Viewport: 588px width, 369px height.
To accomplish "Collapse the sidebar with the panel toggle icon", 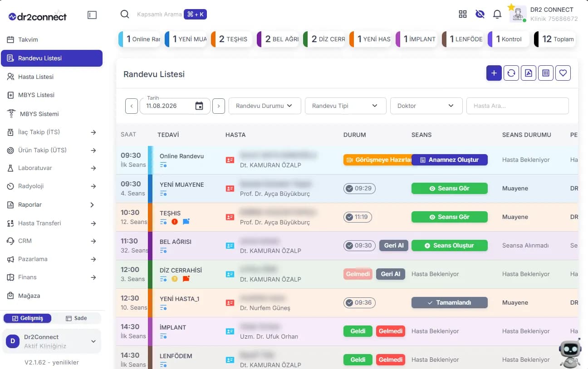I will (92, 15).
